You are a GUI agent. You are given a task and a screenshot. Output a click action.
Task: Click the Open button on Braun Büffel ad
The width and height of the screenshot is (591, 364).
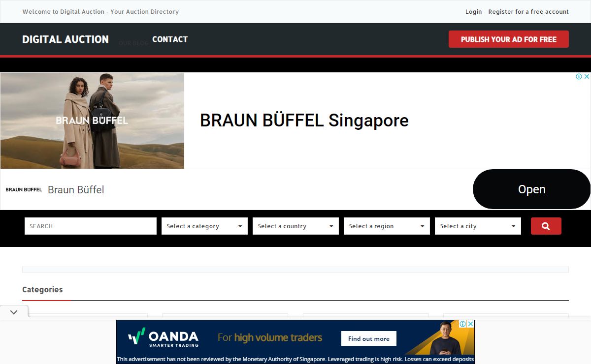tap(531, 189)
